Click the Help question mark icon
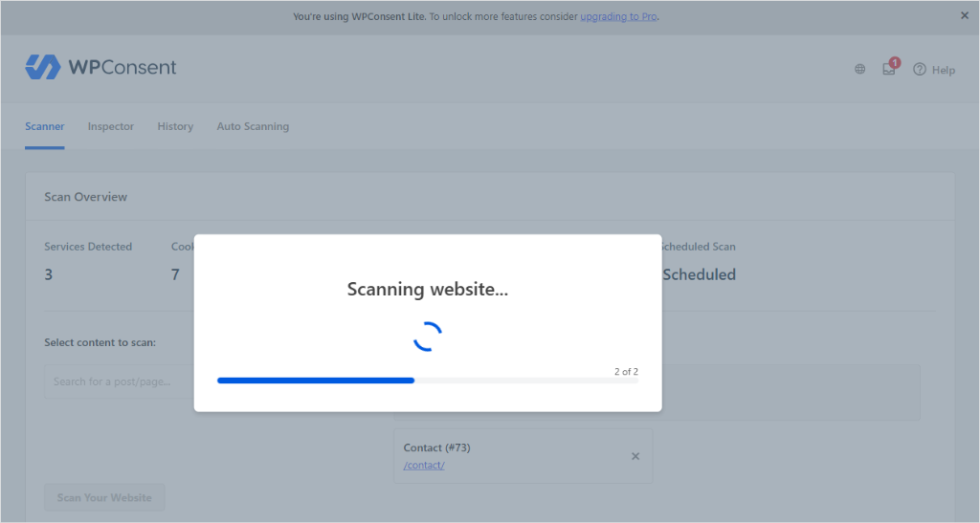The image size is (980, 523). tap(920, 69)
